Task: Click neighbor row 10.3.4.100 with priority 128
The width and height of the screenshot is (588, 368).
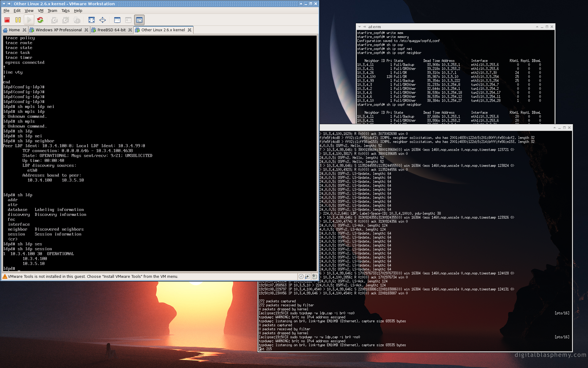Action: pyautogui.click(x=449, y=77)
